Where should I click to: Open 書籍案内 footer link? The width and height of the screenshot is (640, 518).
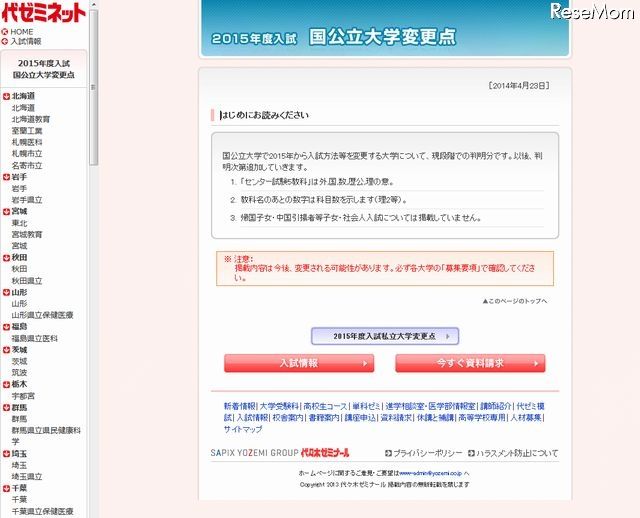coord(324,418)
